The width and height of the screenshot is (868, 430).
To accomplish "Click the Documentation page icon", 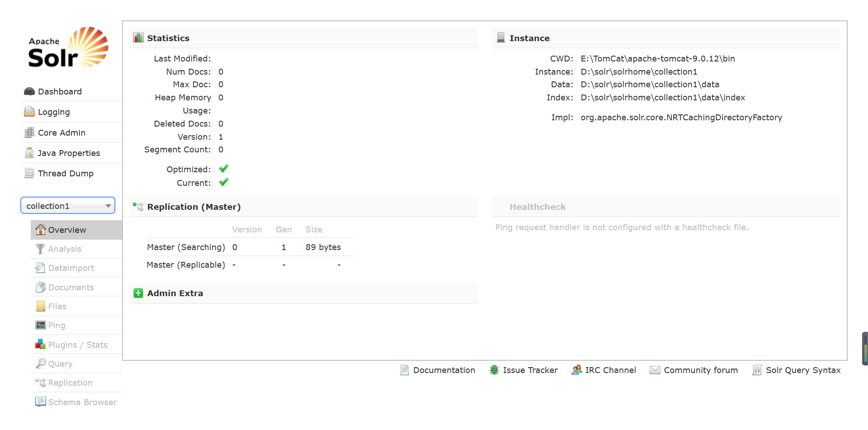I will click(405, 370).
